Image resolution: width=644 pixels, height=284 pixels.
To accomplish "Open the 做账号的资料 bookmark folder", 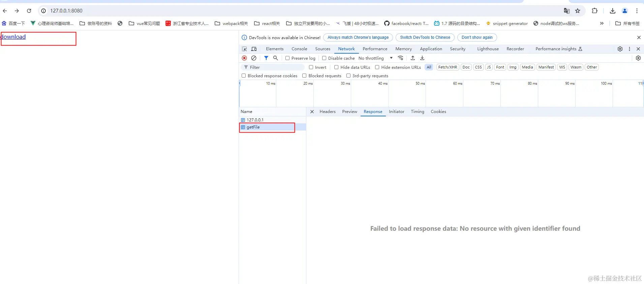I will [96, 23].
